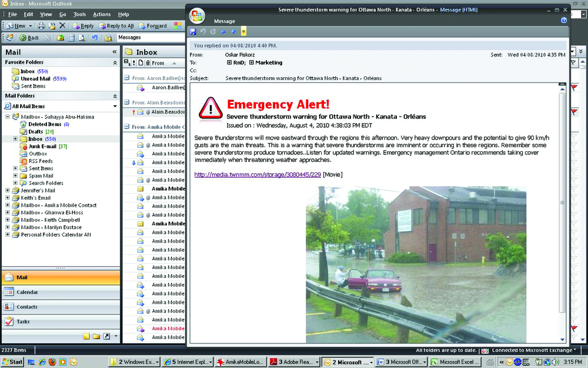The height and width of the screenshot is (368, 588).
Task: Collapse the Favorite Folders section
Action: 115,62
